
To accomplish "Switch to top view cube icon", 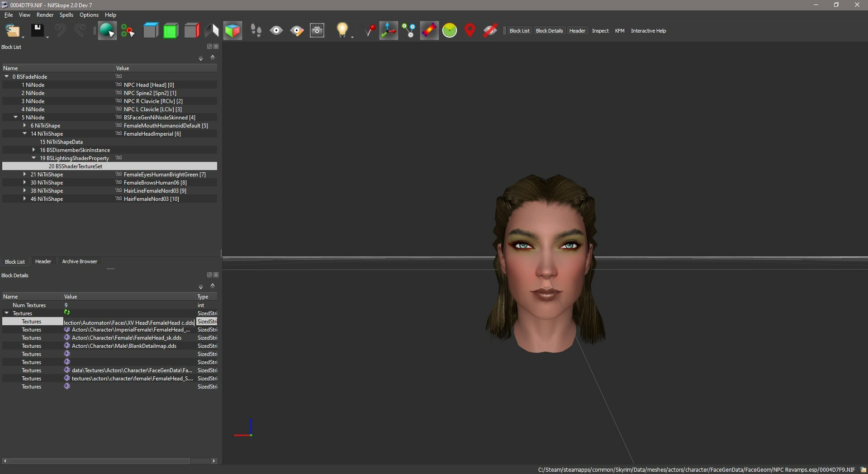I will (x=151, y=30).
